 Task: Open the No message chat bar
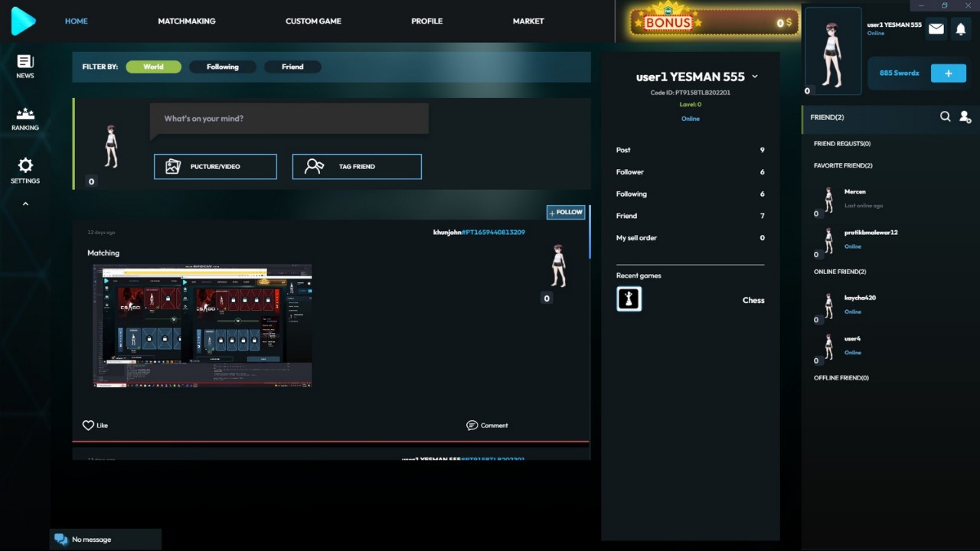click(106, 540)
